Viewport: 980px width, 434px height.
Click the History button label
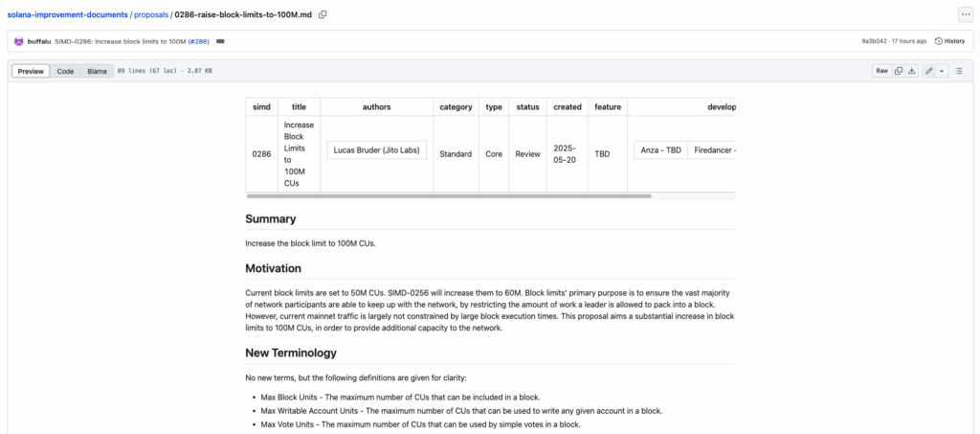[x=954, y=41]
